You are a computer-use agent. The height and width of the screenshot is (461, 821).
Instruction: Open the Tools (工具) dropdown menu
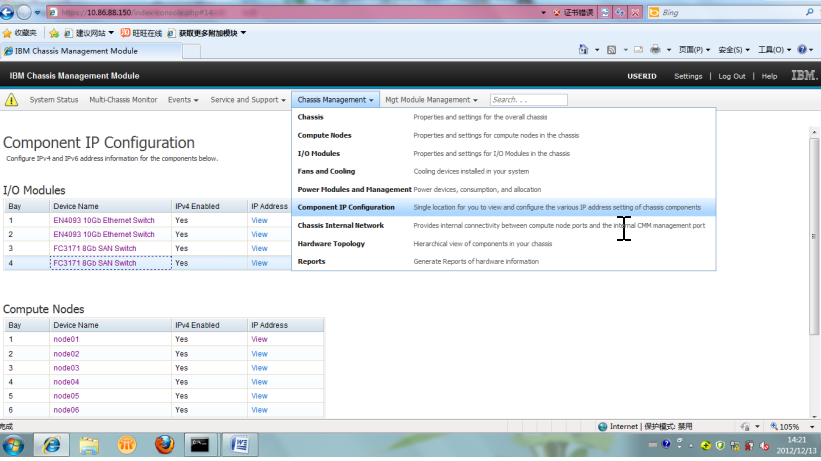coord(774,50)
